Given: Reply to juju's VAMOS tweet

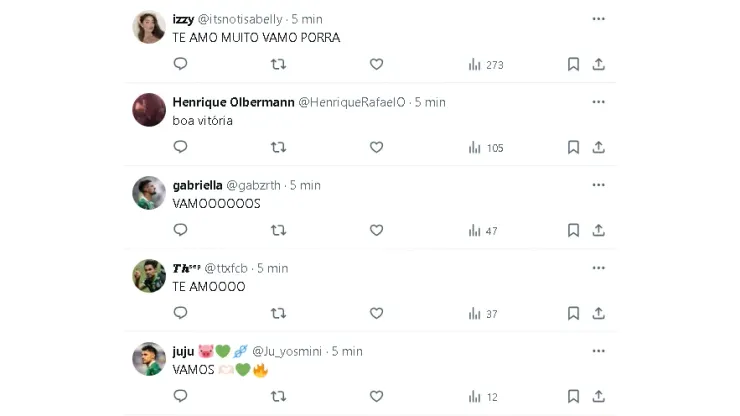Looking at the screenshot, I should [181, 397].
